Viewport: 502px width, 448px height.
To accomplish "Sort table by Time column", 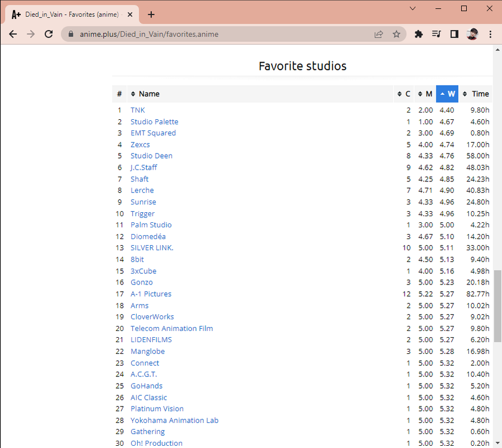I will coord(476,94).
